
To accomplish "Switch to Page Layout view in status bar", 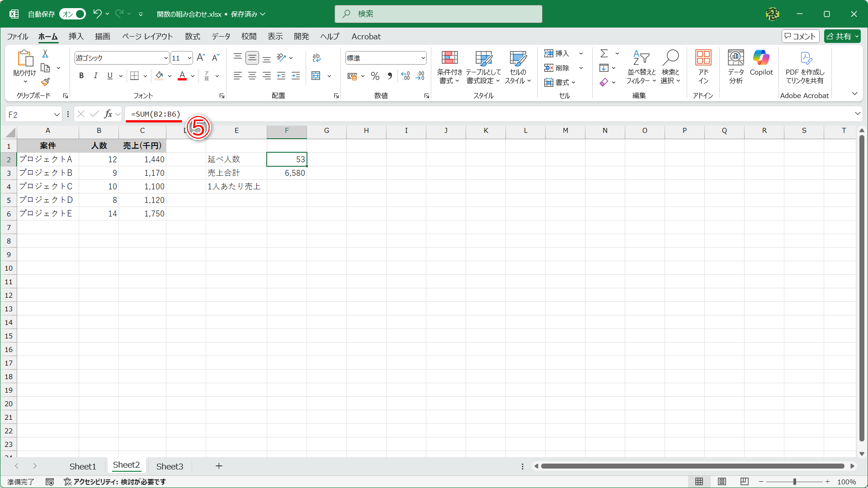I will [722, 482].
